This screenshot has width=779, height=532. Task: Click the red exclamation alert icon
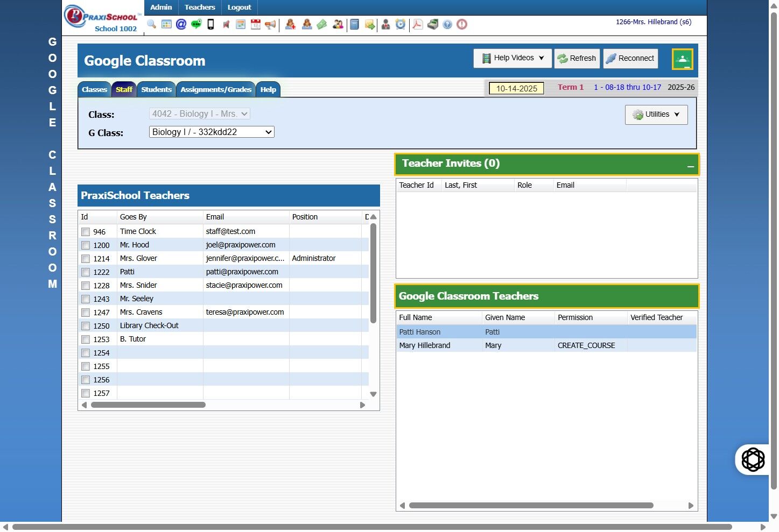click(x=462, y=24)
